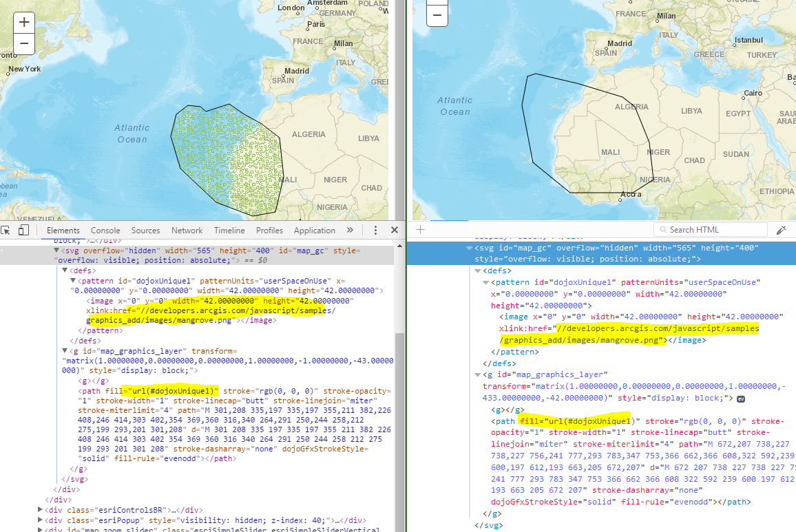796x532 pixels.
Task: Focus the Search HTML field
Action: tap(711, 229)
